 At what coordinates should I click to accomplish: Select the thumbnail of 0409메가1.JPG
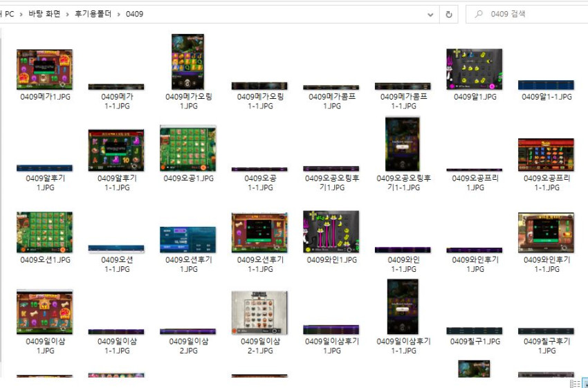(x=45, y=69)
